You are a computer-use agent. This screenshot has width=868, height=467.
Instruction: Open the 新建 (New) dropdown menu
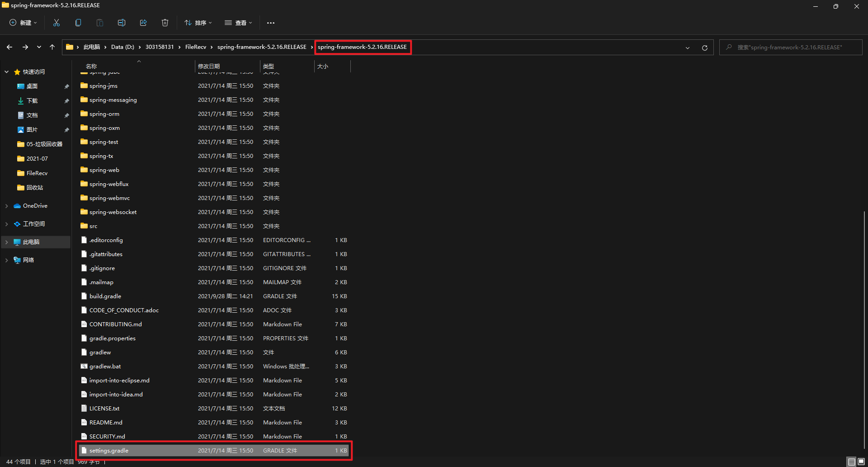(24, 23)
